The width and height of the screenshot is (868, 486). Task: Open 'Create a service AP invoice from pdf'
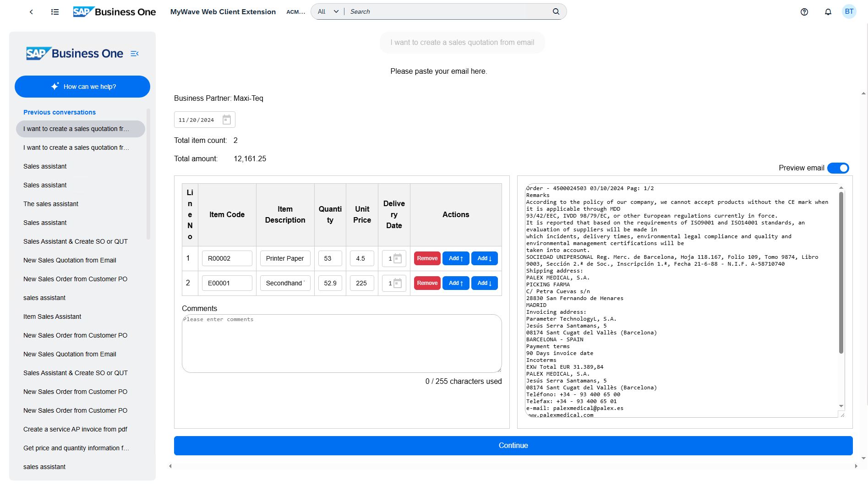click(75, 429)
